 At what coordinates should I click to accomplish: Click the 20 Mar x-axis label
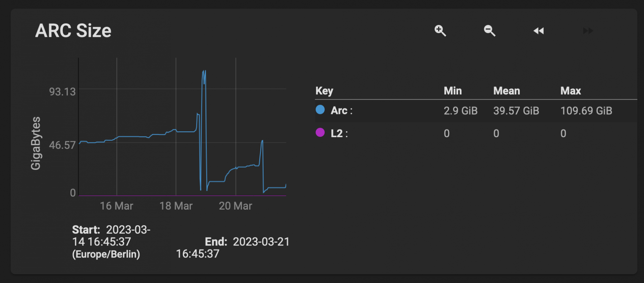tap(235, 206)
